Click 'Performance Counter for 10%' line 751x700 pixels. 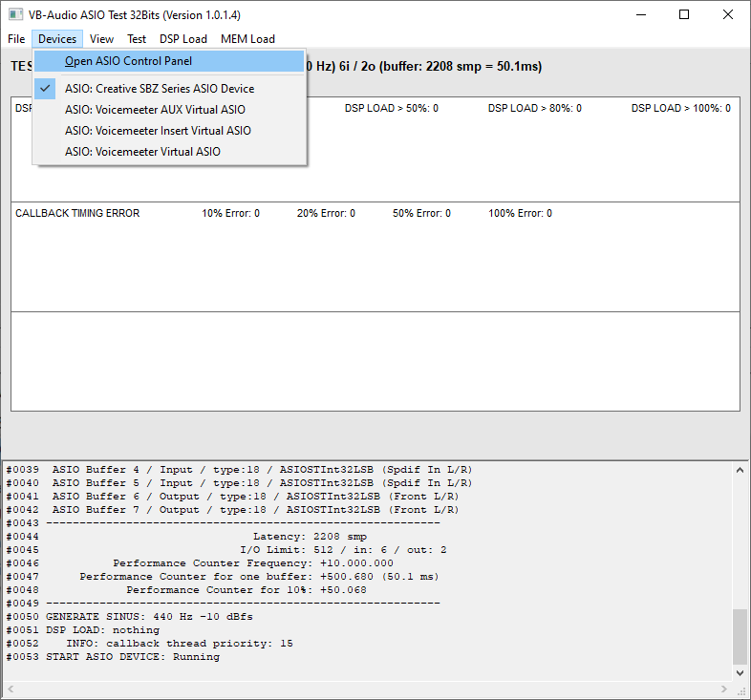point(247,590)
